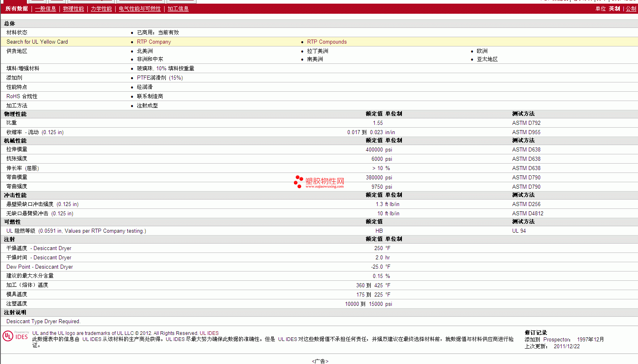Click the UL 94 test method link
Screen dimensions: 638x364
coord(519,231)
